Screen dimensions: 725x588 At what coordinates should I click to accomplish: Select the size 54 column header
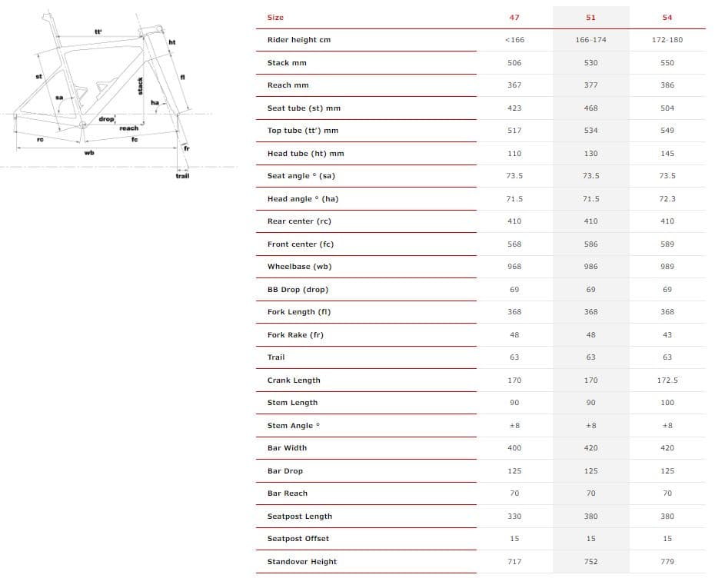(x=667, y=17)
